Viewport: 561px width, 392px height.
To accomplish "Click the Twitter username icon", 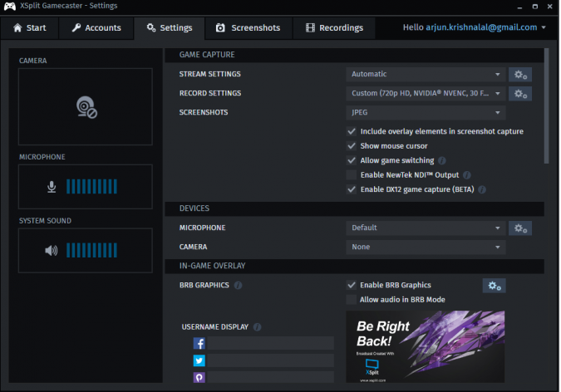I will (199, 360).
